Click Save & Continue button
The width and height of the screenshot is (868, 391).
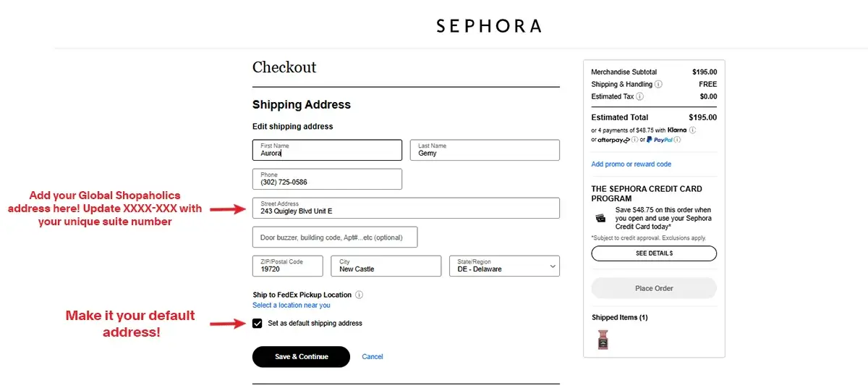click(x=301, y=356)
